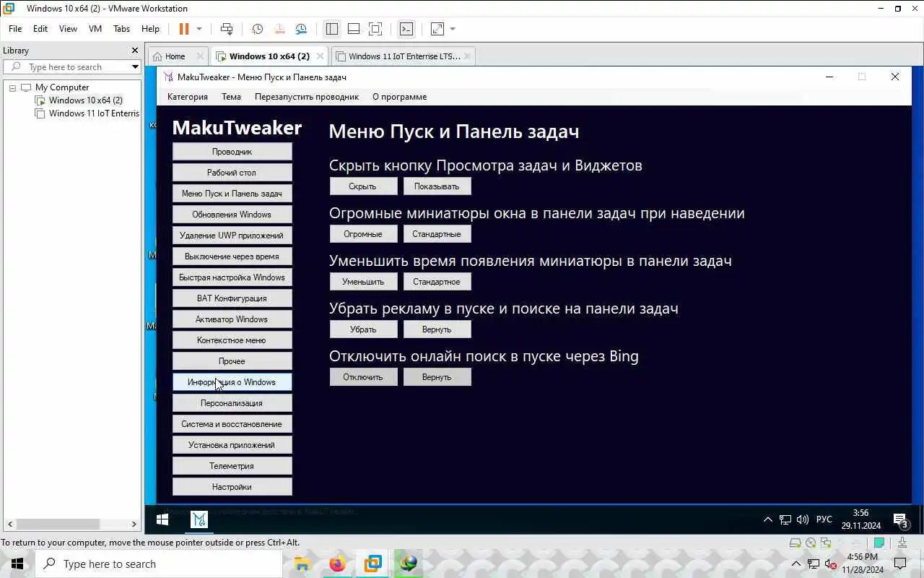This screenshot has height=578, width=924.
Task: Open Активатор Windows category
Action: point(232,319)
